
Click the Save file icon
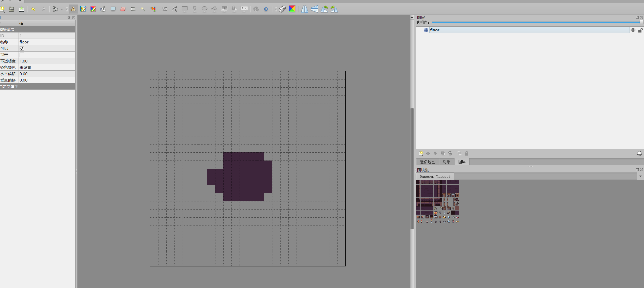(22, 9)
